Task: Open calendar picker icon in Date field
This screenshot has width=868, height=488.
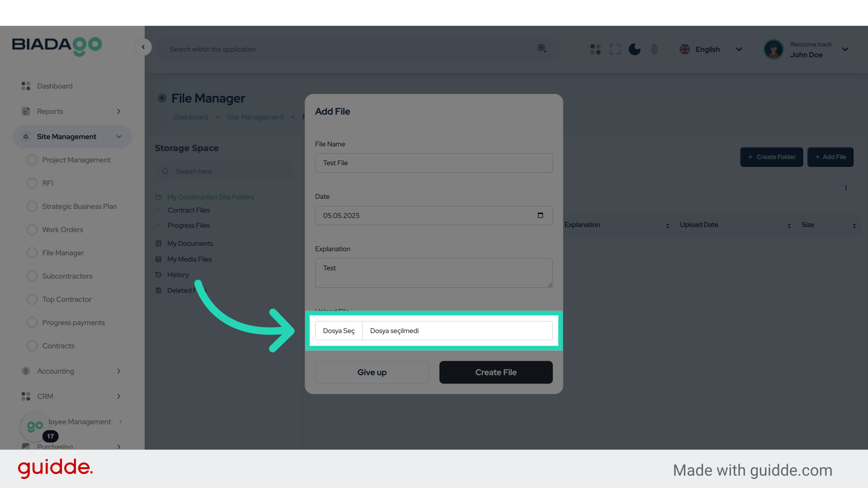Action: tap(540, 215)
